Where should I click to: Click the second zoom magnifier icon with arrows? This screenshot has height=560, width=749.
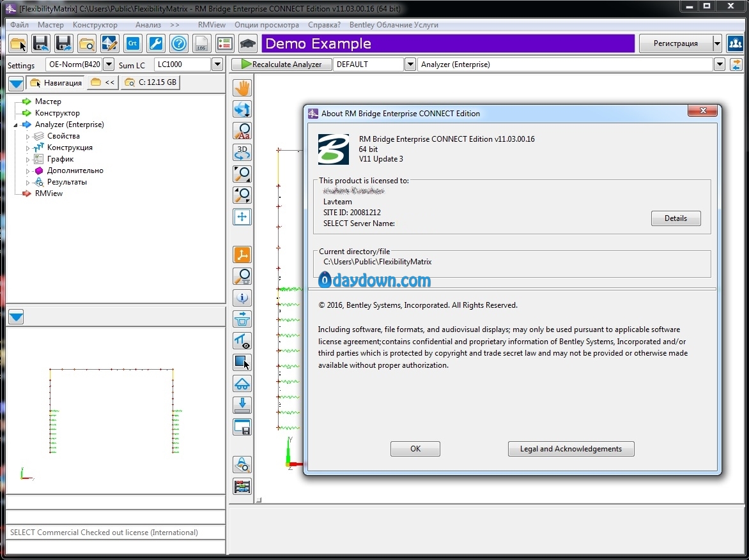(242, 195)
